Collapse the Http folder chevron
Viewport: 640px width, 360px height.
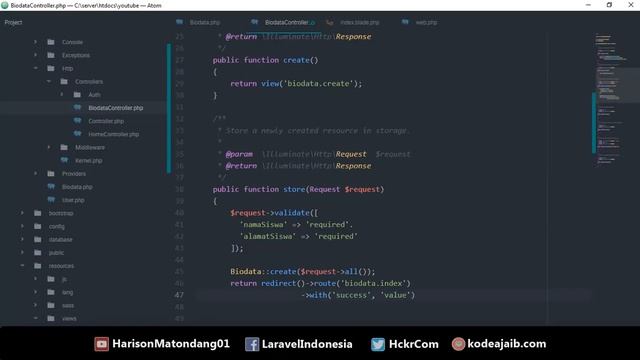[36, 68]
